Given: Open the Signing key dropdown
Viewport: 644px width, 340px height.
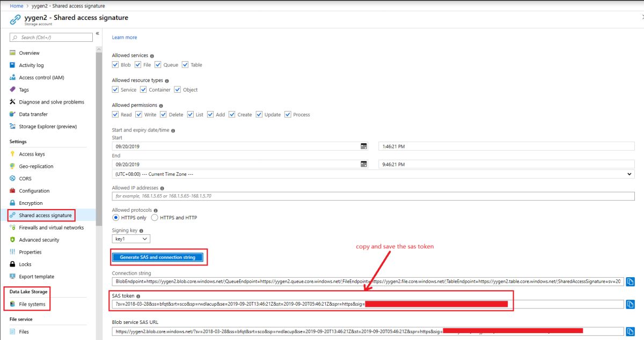Looking at the screenshot, I should (x=131, y=239).
